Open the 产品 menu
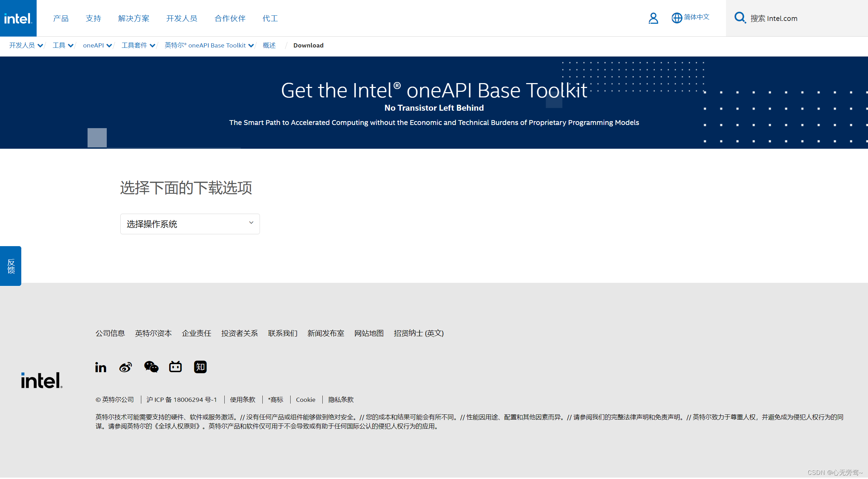 61,18
